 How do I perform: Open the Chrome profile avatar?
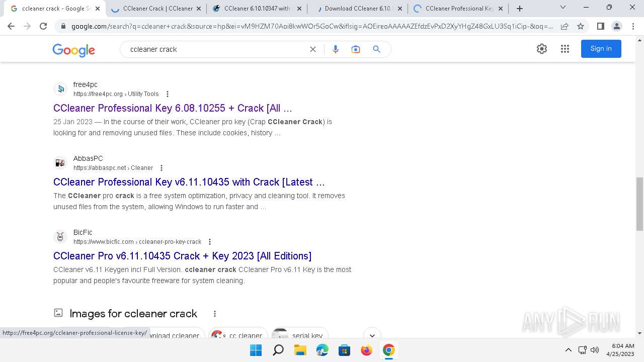coord(616,26)
